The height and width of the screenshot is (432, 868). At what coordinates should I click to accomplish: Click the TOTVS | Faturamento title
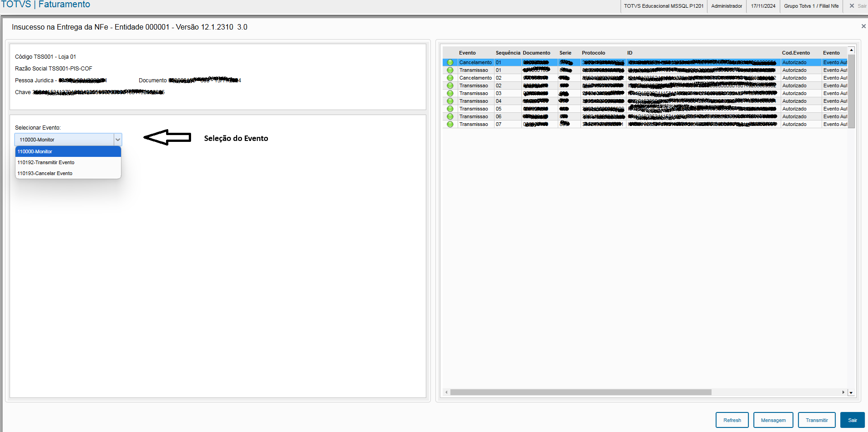[x=45, y=5]
